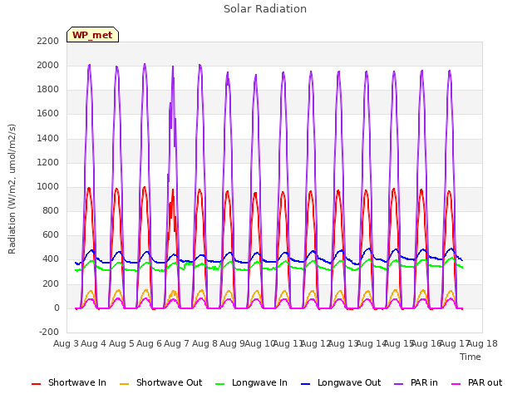Click the 2200 y-axis tick label
This screenshot has width=532, height=399.
[48, 41]
